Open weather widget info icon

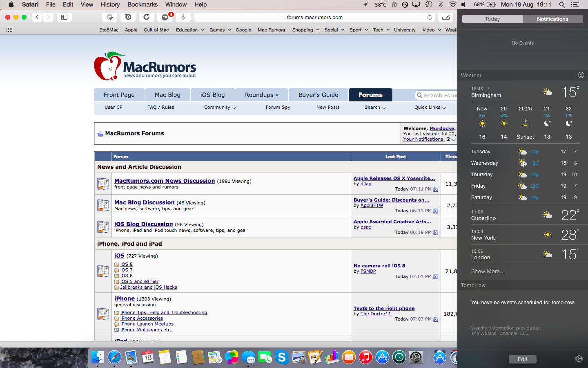tap(581, 75)
